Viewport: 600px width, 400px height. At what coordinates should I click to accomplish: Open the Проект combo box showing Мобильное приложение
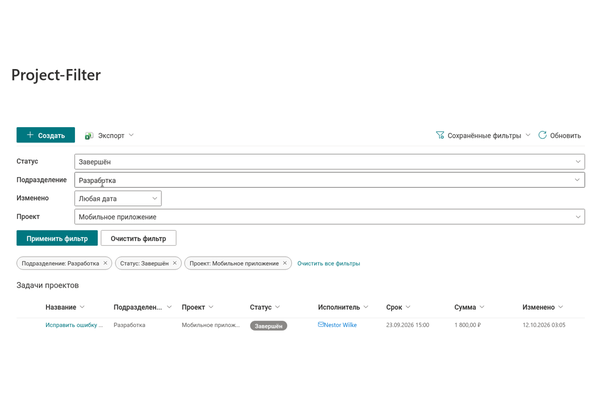[329, 217]
